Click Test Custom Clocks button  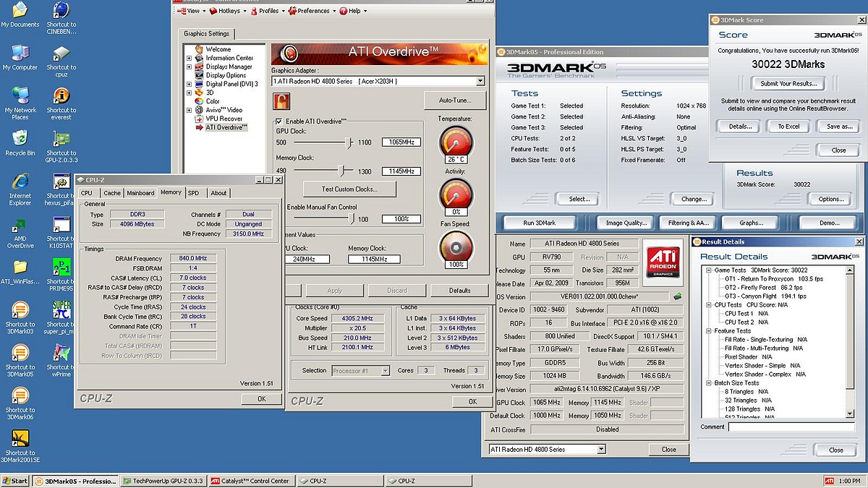pos(349,189)
